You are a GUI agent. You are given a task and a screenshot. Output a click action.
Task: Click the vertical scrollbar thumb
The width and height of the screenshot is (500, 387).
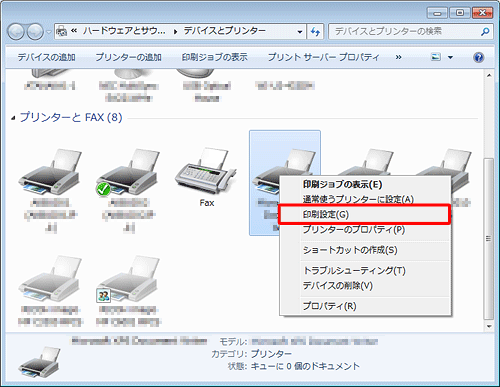[x=489, y=239]
